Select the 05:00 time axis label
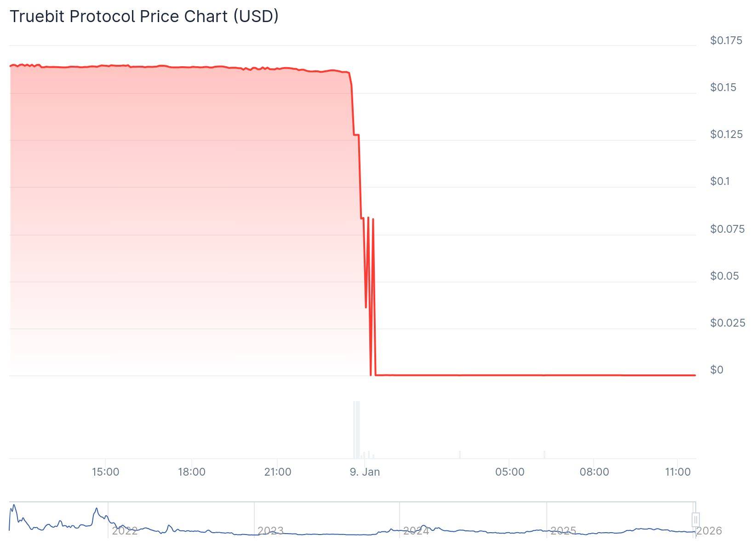 coord(510,472)
